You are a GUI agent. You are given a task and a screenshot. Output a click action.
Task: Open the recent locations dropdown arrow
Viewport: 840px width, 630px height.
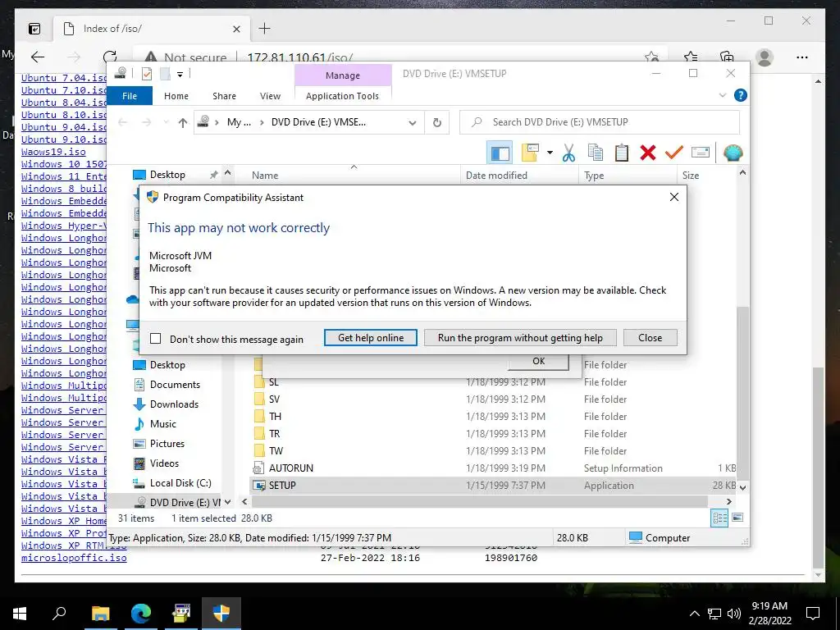[x=166, y=123]
